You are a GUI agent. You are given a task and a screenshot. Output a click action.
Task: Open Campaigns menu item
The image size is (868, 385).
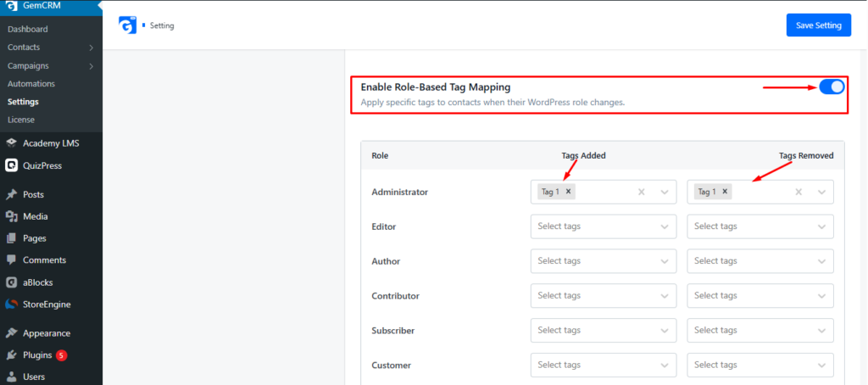[28, 65]
